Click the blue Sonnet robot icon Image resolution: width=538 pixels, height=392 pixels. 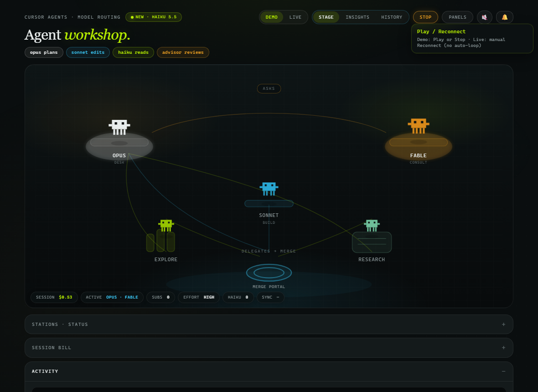tap(269, 189)
